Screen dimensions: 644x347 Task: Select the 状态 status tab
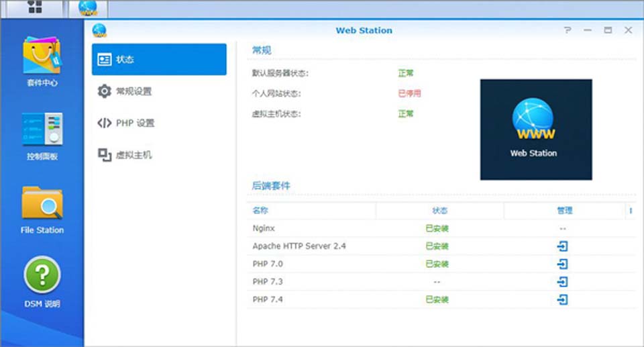(160, 60)
